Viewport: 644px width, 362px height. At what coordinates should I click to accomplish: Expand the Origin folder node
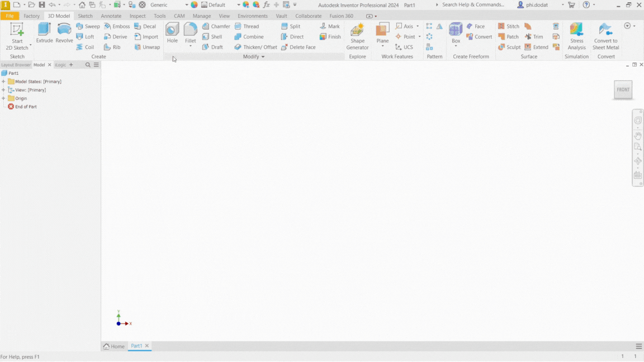[3, 98]
